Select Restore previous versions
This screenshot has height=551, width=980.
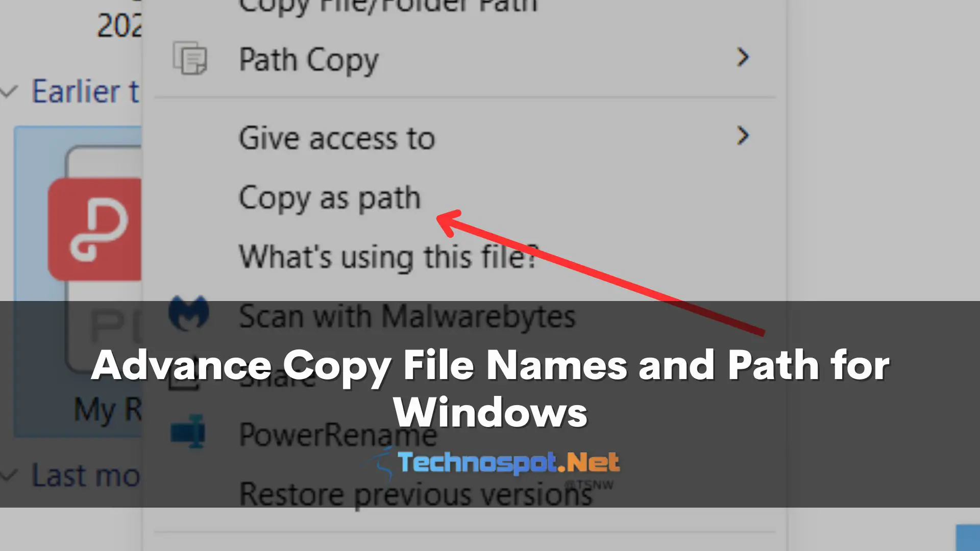(x=415, y=494)
